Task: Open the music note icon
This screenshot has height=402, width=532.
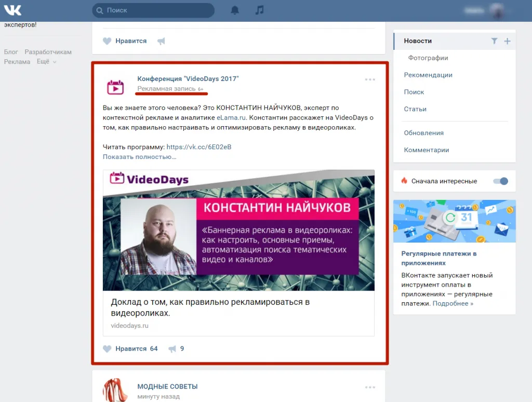Action: (259, 10)
